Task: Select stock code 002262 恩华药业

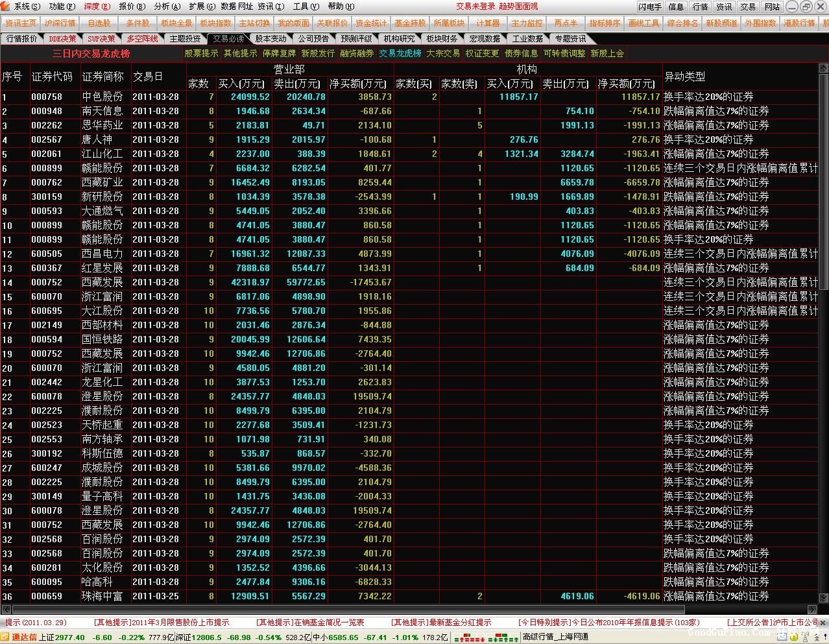Action: tap(409, 125)
